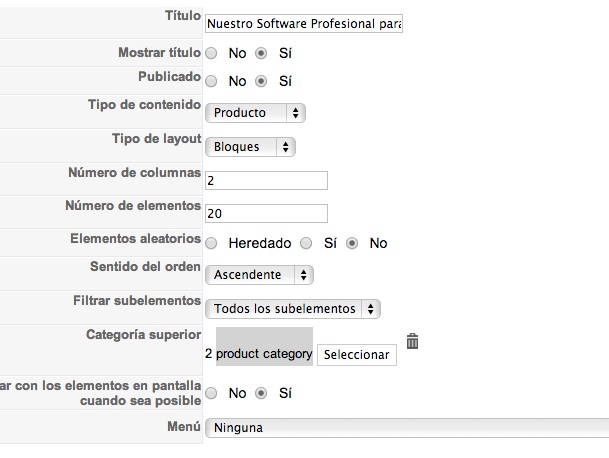Open the Menú dropdown showing Ninguna

pos(406,428)
